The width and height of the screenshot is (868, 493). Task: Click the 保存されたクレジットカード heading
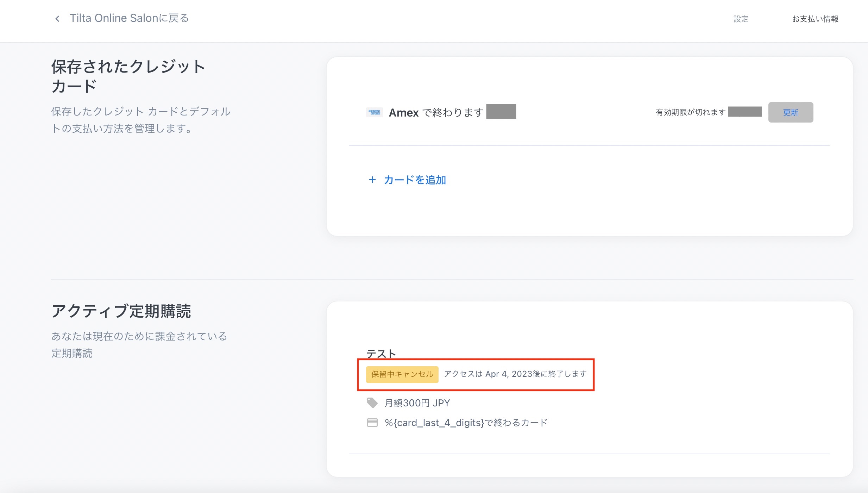pos(128,76)
